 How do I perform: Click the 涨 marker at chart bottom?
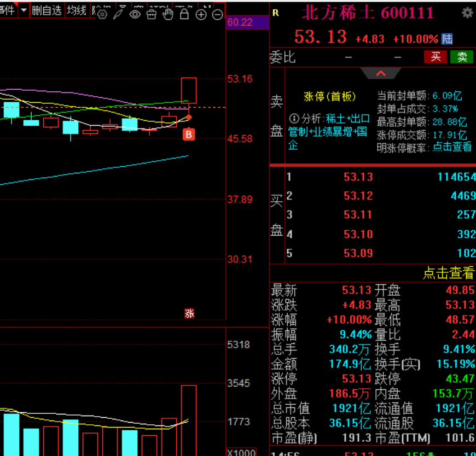point(189,313)
